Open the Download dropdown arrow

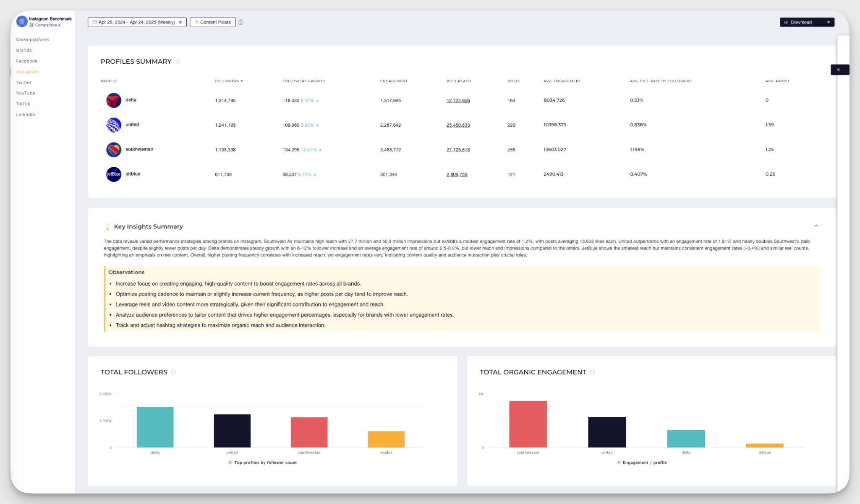click(829, 22)
